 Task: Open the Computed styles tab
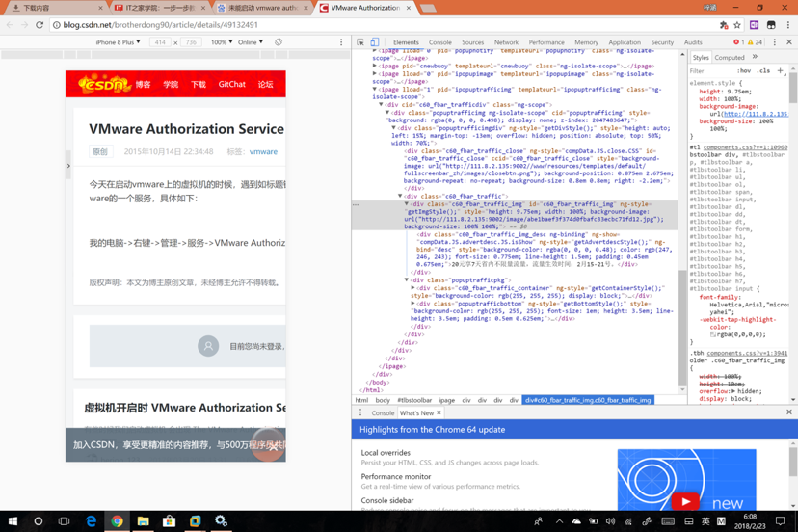tap(729, 57)
